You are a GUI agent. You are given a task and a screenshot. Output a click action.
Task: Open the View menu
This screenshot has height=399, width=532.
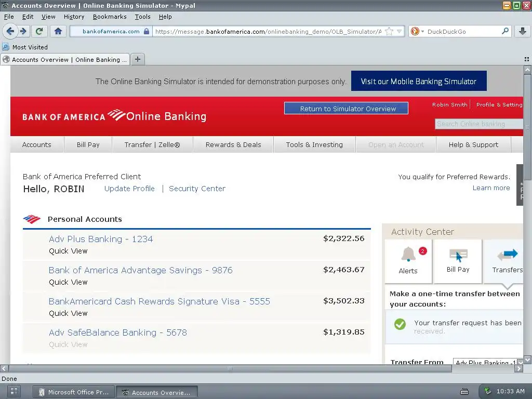pos(48,17)
